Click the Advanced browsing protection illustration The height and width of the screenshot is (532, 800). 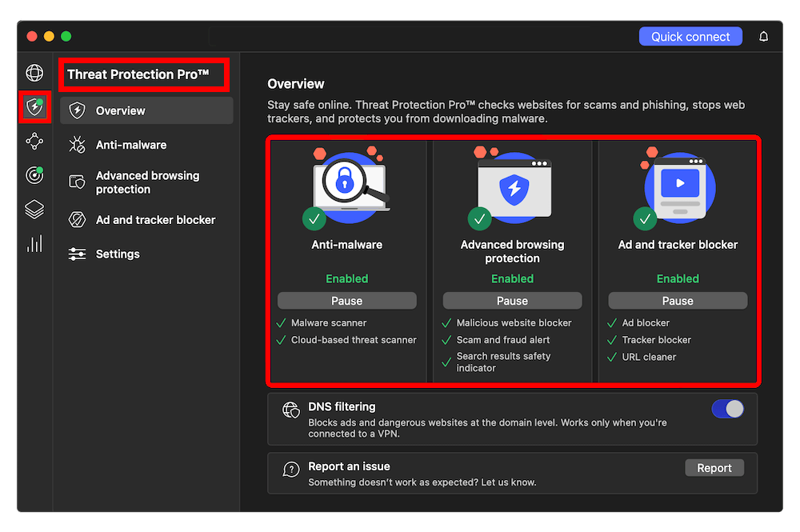point(512,188)
